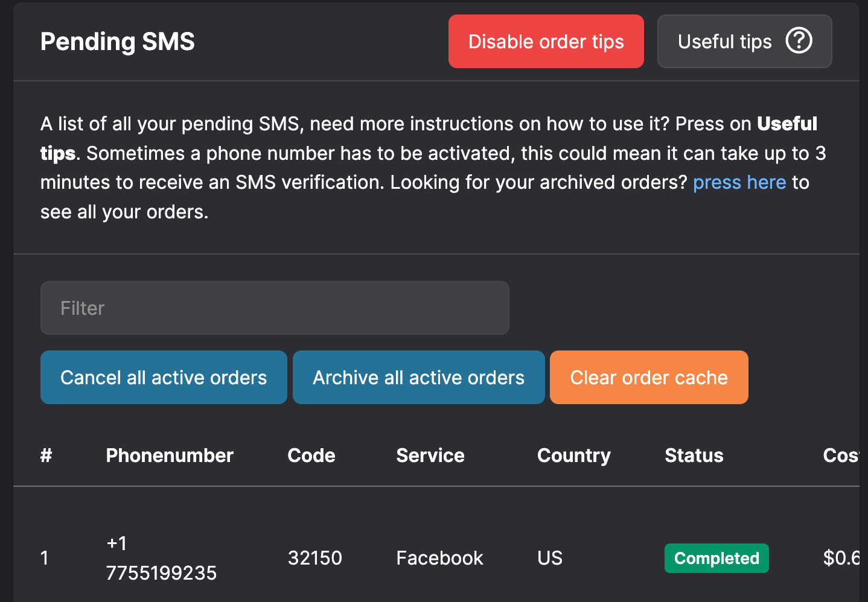Click the Pending SMS heading

[118, 42]
